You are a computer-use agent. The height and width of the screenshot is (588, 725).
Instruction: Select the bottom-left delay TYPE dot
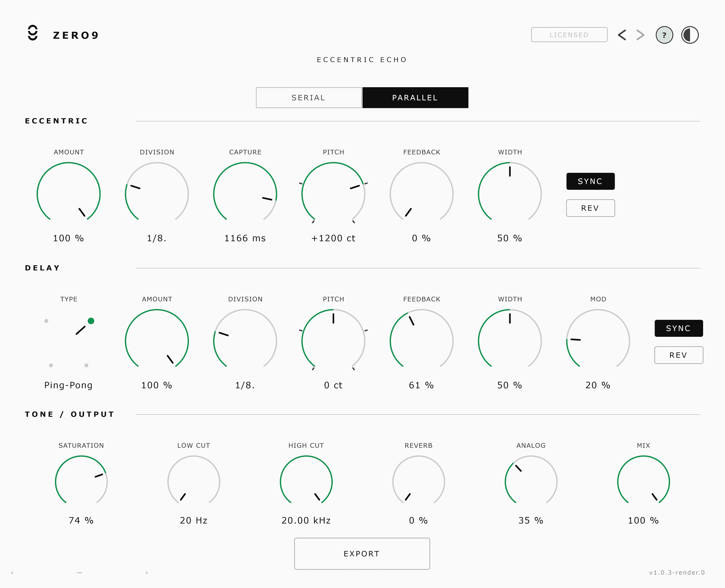click(51, 365)
